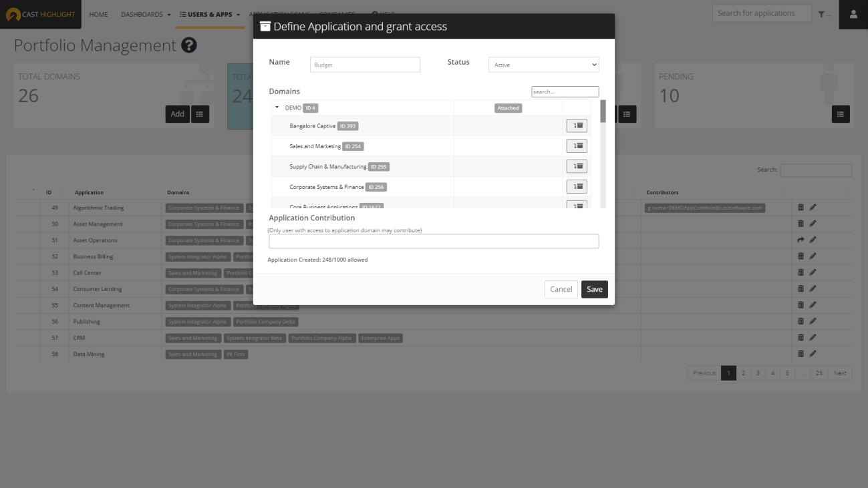
Task: Open the user profile icon
Action: 853,14
